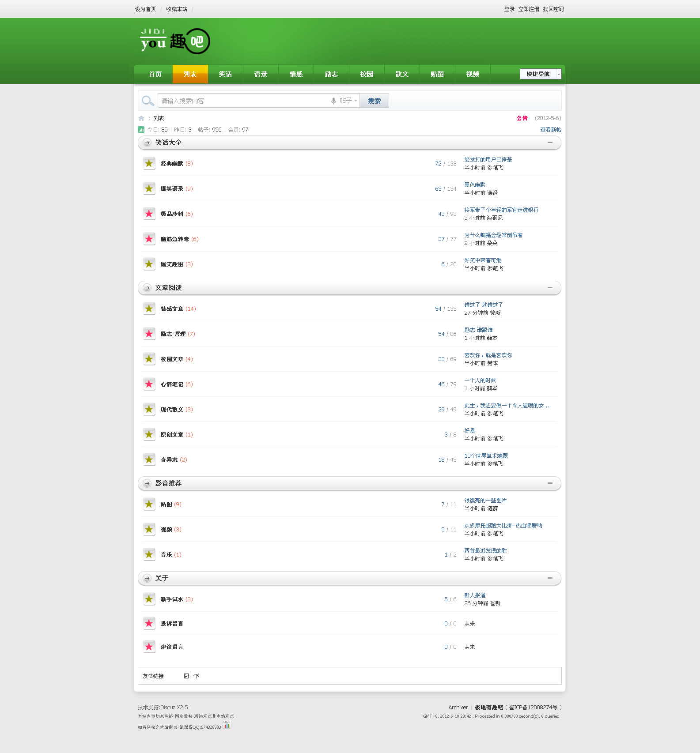Image resolution: width=700 pixels, height=753 pixels.
Task: Switch to the 情感 navigation tab
Action: tap(296, 74)
